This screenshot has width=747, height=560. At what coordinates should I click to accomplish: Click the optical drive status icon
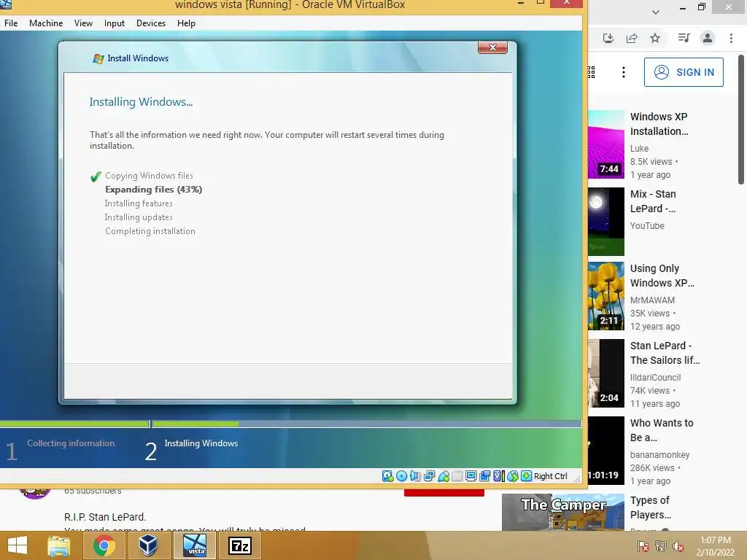click(402, 475)
